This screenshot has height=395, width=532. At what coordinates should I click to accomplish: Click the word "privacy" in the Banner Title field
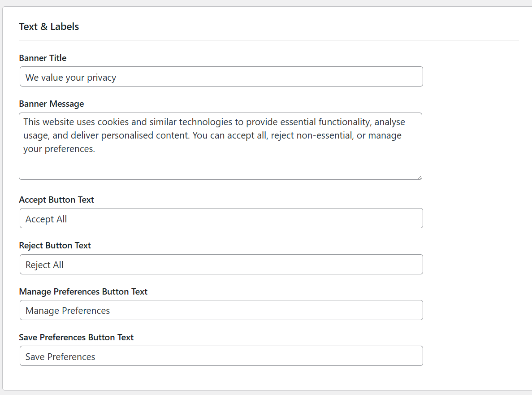102,78
